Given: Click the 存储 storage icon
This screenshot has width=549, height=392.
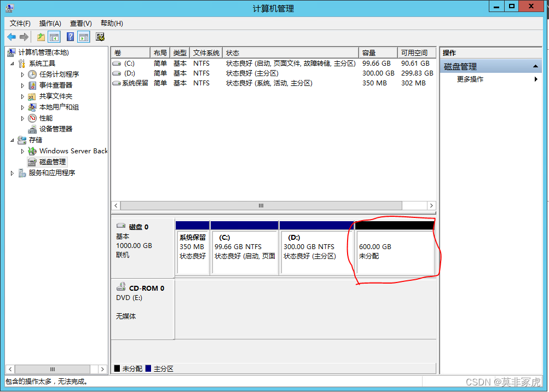Looking at the screenshot, I should (x=22, y=140).
